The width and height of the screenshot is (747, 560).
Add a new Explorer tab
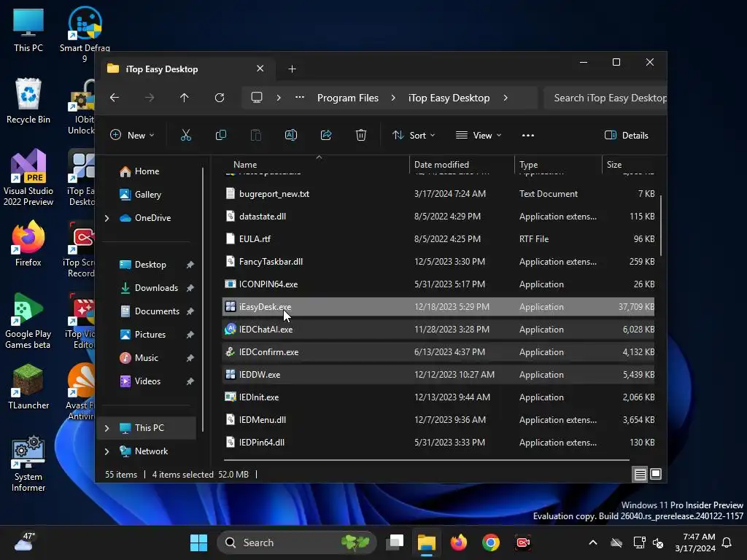(x=292, y=69)
